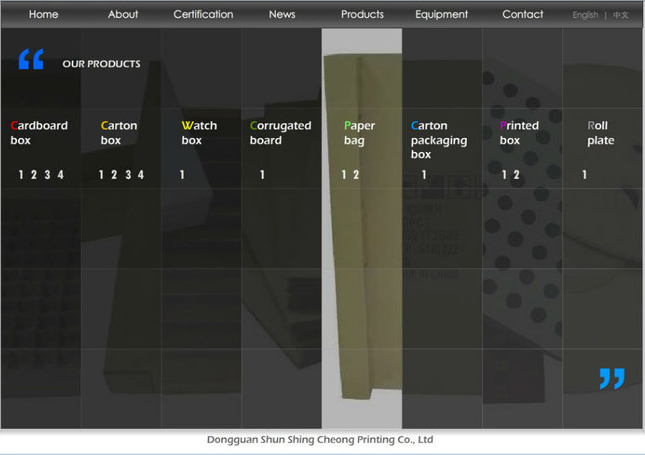Screen dimensions: 645x455
Task: Open page 3 under Cardboard box
Action: coord(47,175)
